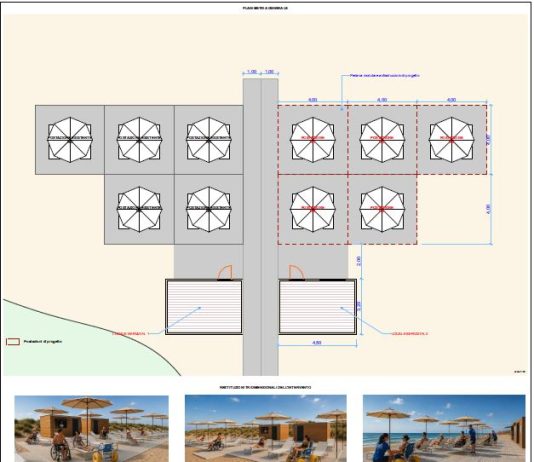
Task: Select bottom-left existing umbrella in second row
Action: 139,209
